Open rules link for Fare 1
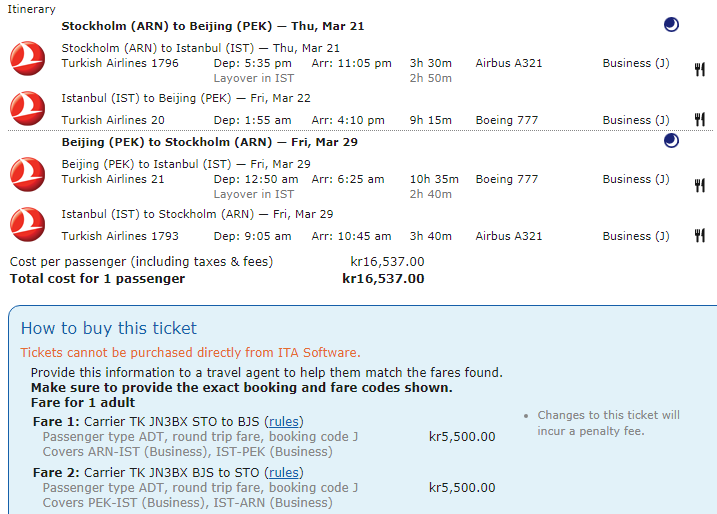 (284, 421)
